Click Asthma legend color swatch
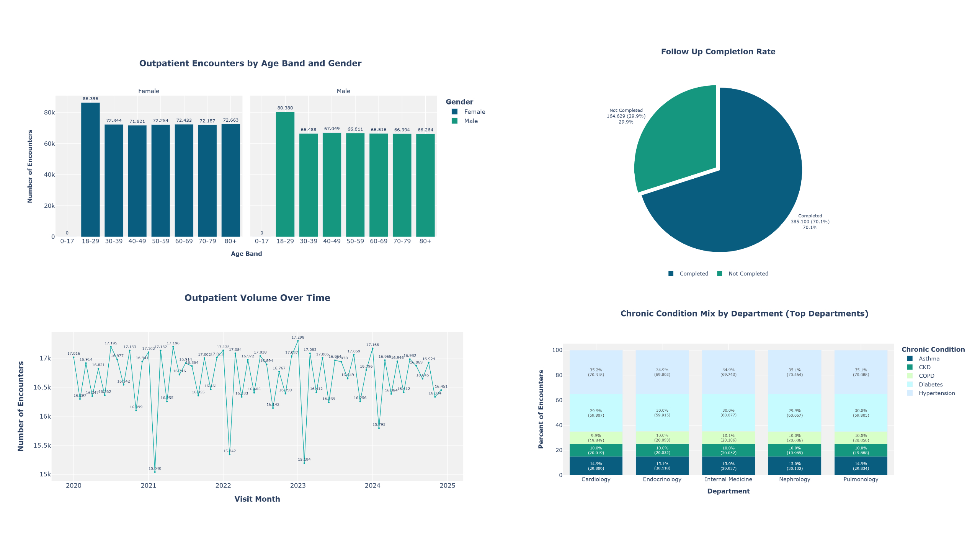The image size is (980, 551). tap(910, 359)
